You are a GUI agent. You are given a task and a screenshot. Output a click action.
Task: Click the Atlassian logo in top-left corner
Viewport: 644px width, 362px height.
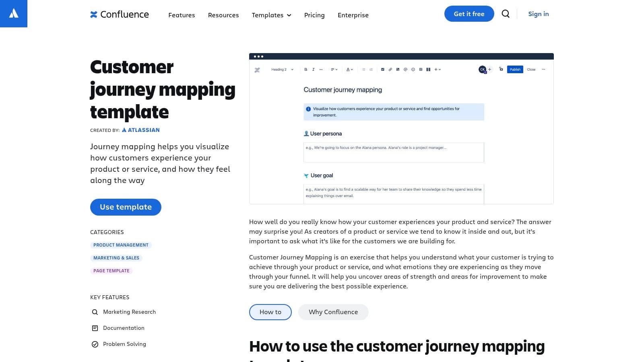point(14,14)
